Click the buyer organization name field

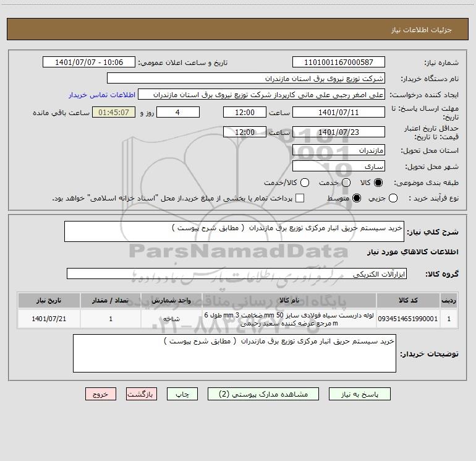tap(246, 78)
